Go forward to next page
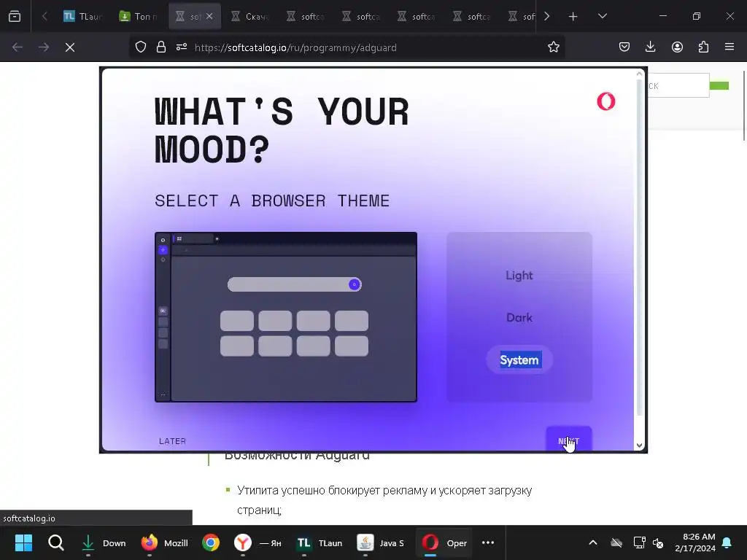747x560 pixels. pyautogui.click(x=44, y=47)
